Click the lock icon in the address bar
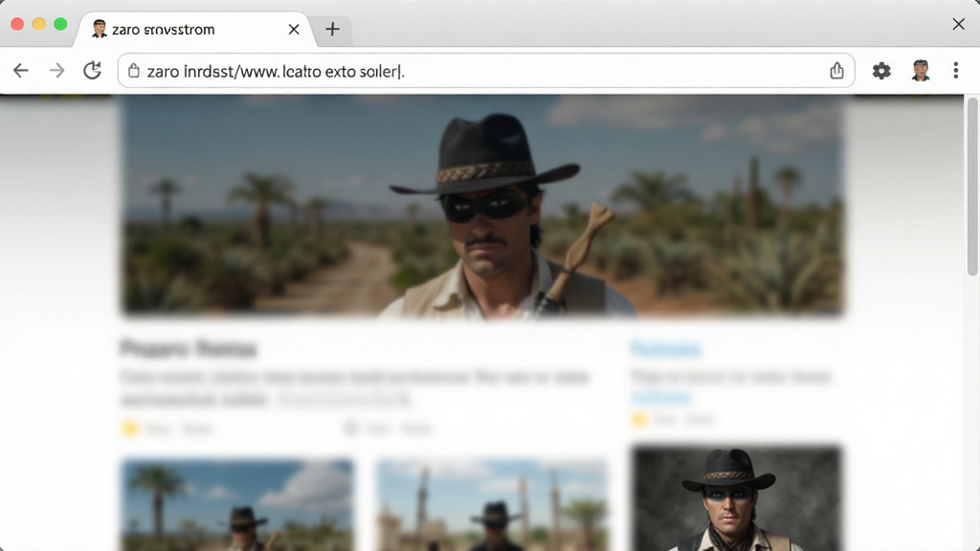Screen dimensions: 980x551 134,71
